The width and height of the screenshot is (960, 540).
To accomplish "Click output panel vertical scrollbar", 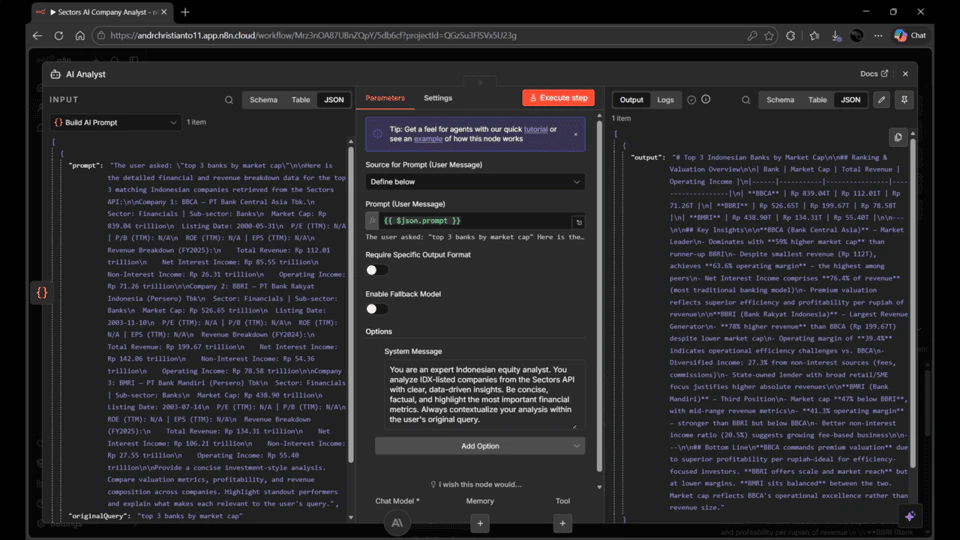I will click(913, 303).
